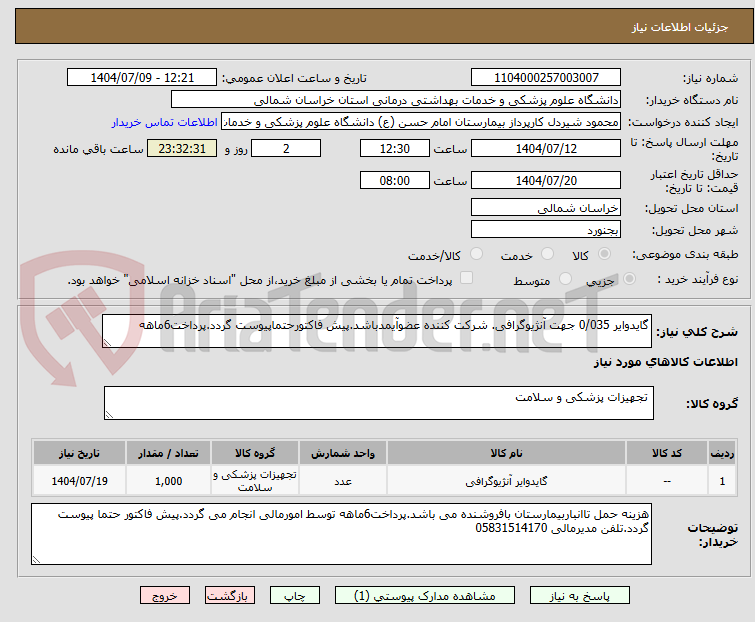Click the بازگشت back button

[x=230, y=596]
